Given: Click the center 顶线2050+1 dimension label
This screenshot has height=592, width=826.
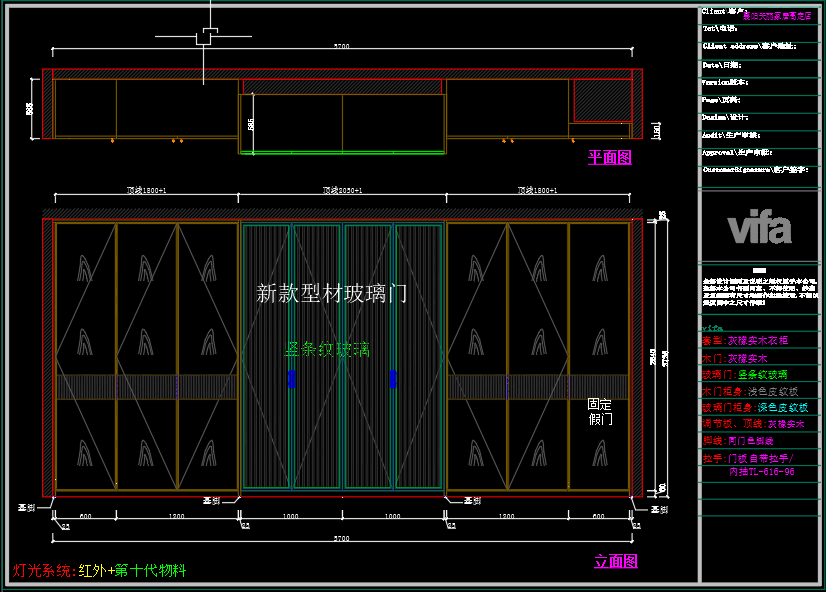Looking at the screenshot, I should [342, 190].
